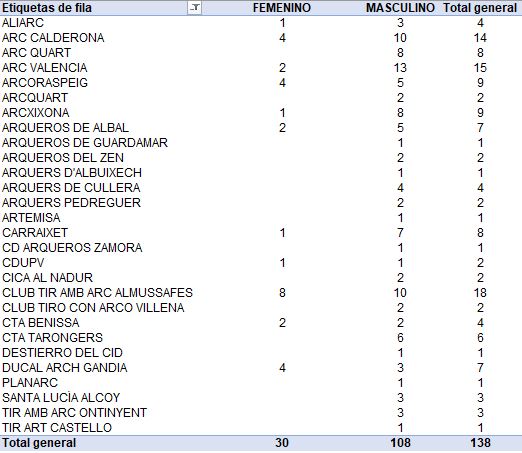Select the CARRAIXET MASCULINO value 7
The width and height of the screenshot is (522, 453).
(x=400, y=233)
